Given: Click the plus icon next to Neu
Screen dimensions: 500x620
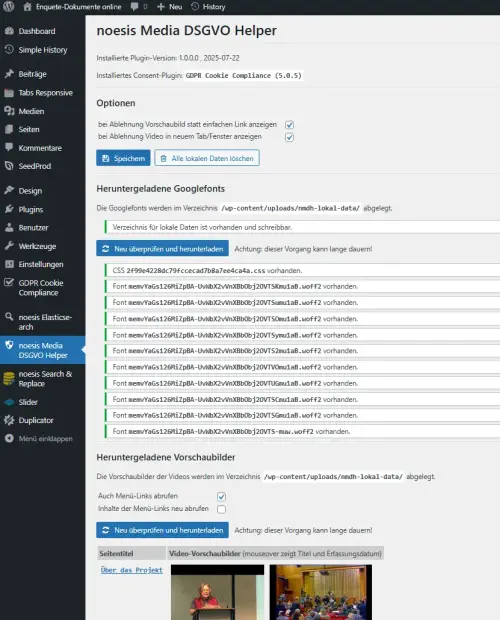Looking at the screenshot, I should (x=160, y=7).
